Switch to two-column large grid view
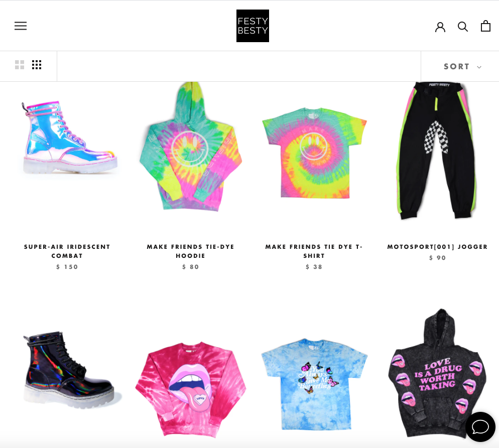 pos(20,65)
